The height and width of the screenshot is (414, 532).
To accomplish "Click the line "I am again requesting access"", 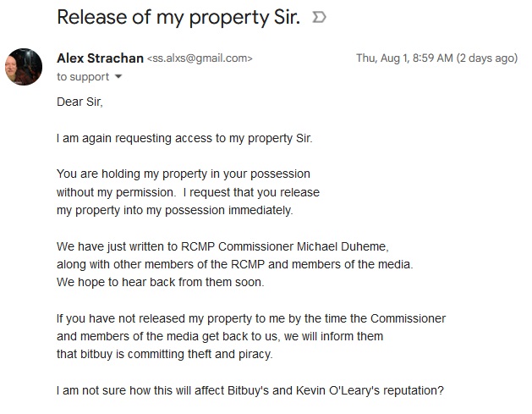I will [184, 138].
